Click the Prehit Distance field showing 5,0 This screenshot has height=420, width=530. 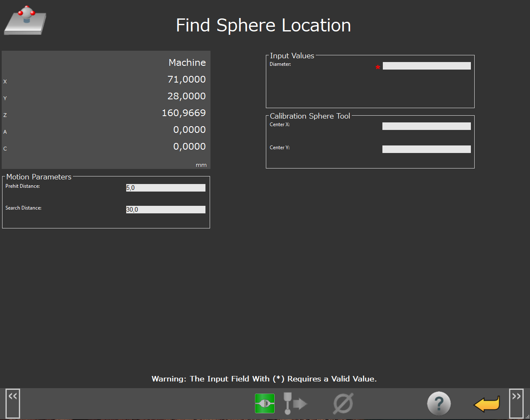[166, 188]
